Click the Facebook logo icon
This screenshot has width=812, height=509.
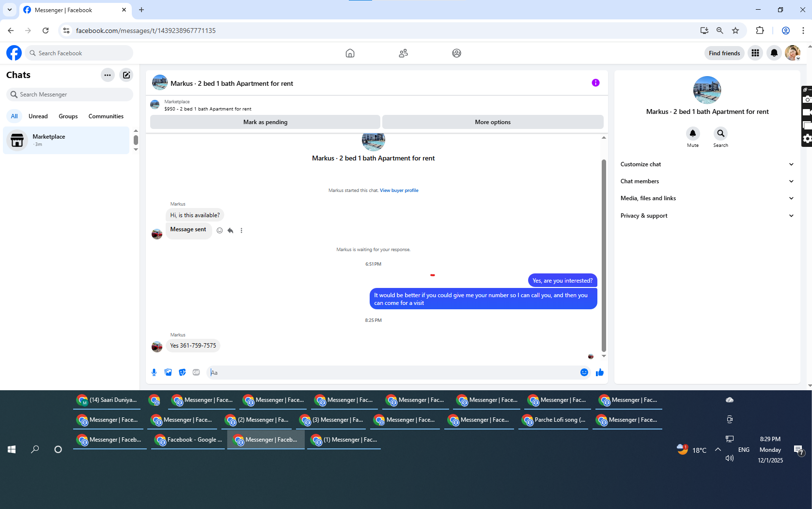(x=14, y=53)
